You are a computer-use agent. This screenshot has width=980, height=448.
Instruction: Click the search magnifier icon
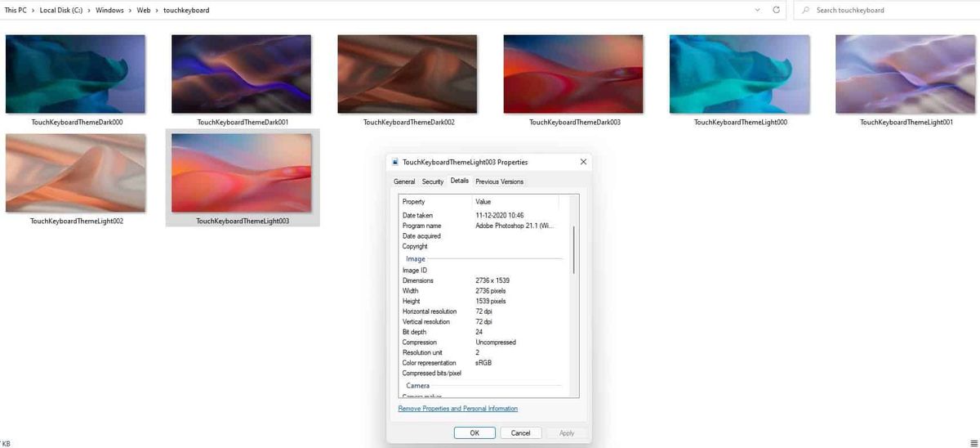[x=806, y=10]
